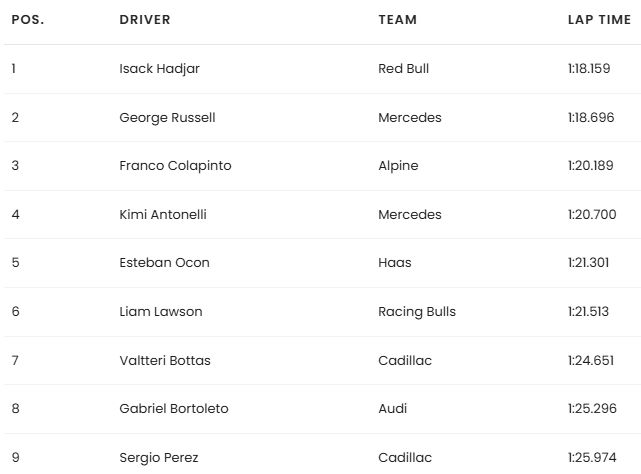Click on Franco Colapinto's name
Screen dimensions: 641x474
175,166
